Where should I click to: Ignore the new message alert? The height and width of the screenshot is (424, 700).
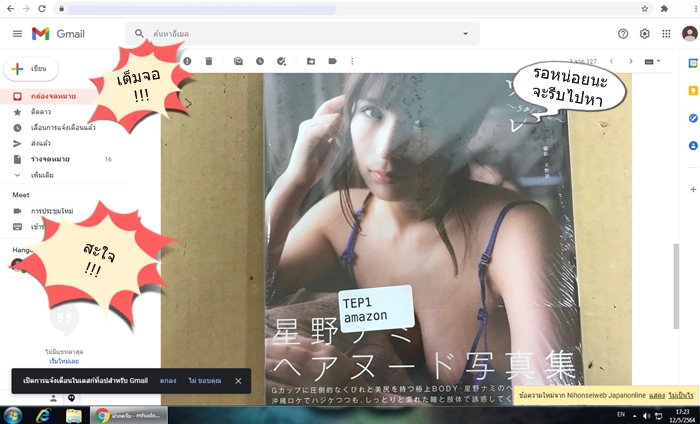pos(681,395)
